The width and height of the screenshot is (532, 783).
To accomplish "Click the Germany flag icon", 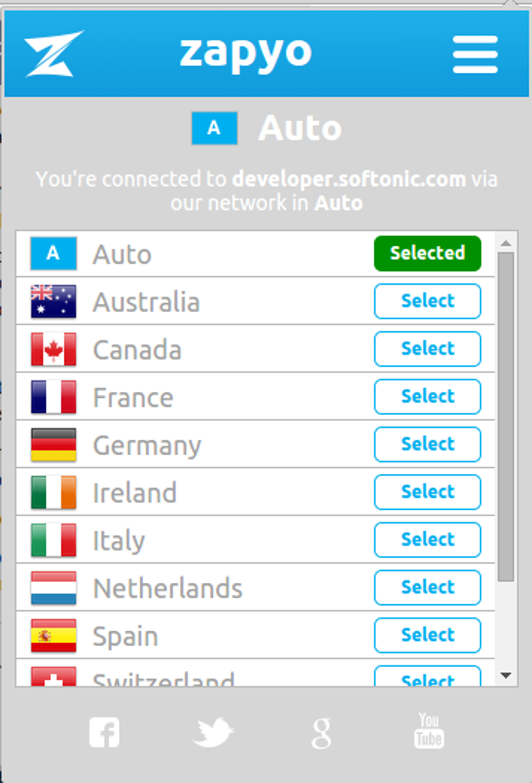I will [x=53, y=445].
